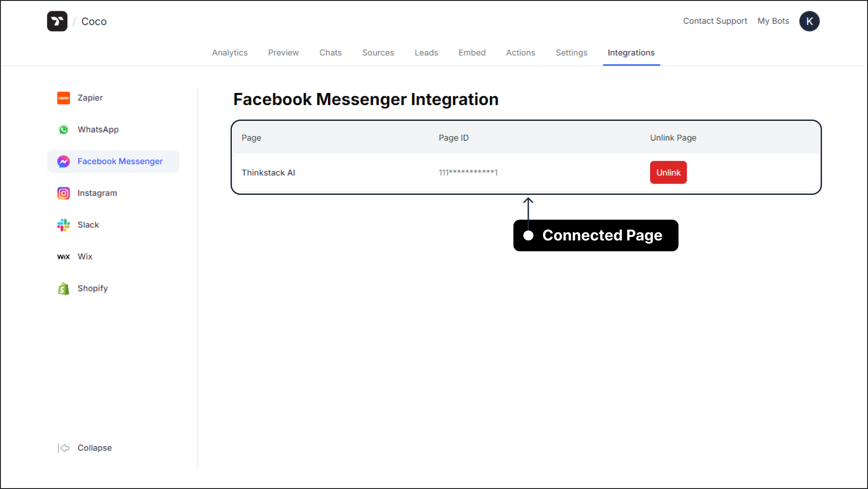Click the Instagram integration icon

pos(63,193)
